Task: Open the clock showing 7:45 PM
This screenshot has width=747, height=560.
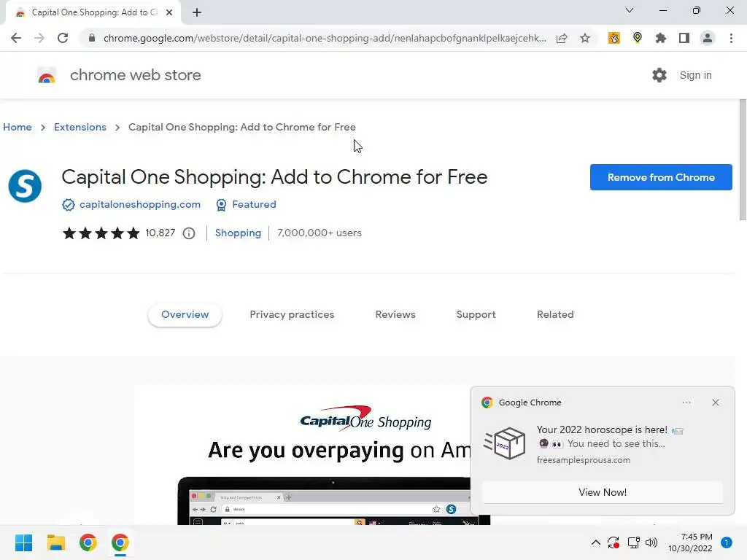Action: 690,542
